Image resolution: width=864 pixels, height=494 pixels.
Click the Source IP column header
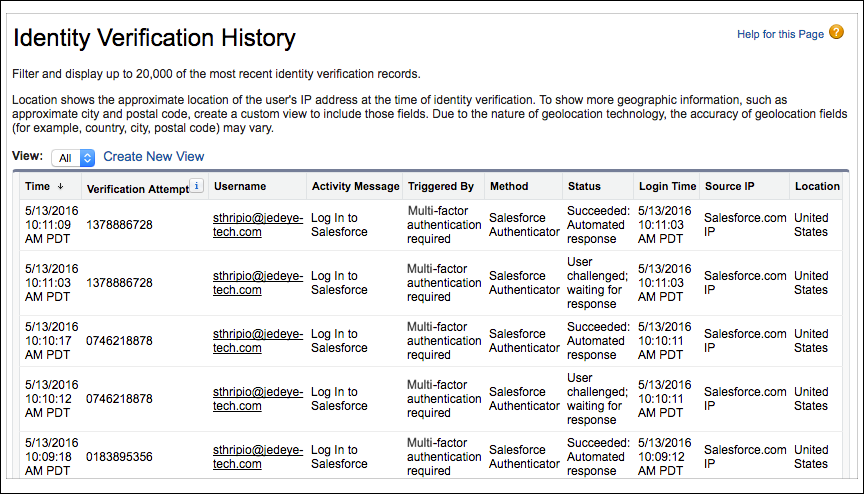pos(730,186)
